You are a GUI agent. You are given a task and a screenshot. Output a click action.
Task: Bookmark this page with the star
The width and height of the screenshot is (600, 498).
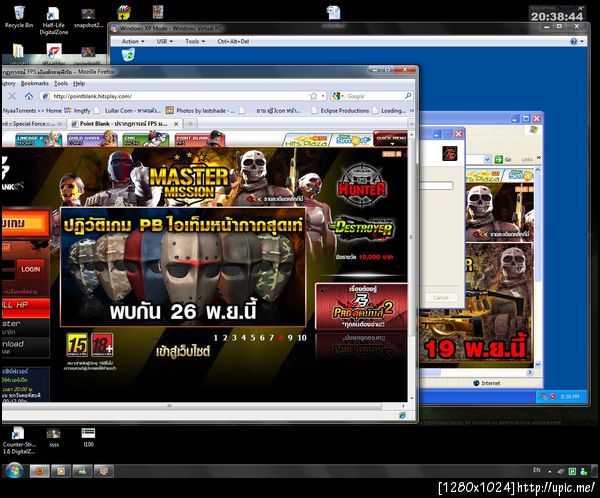click(313, 96)
